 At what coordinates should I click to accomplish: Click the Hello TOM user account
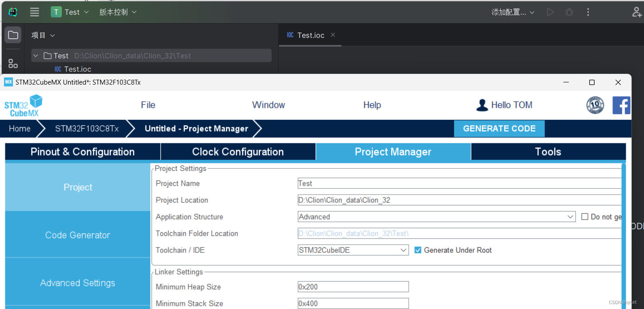(x=504, y=105)
